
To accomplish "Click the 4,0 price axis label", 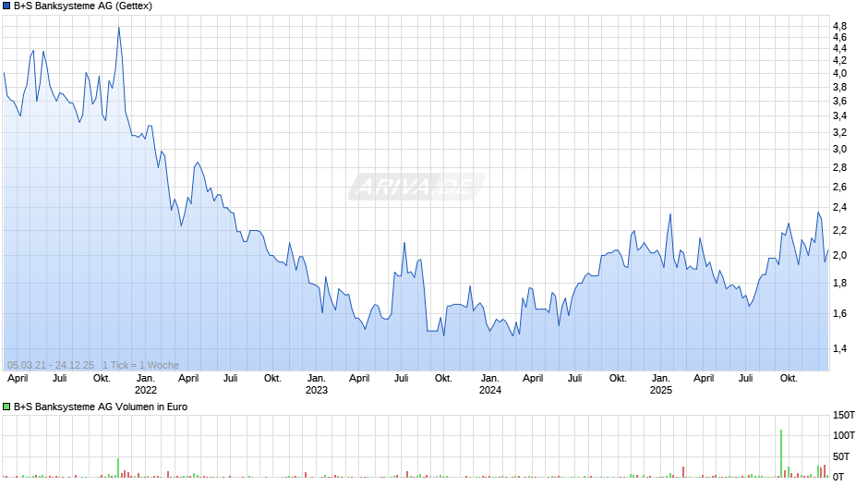I will click(x=839, y=73).
